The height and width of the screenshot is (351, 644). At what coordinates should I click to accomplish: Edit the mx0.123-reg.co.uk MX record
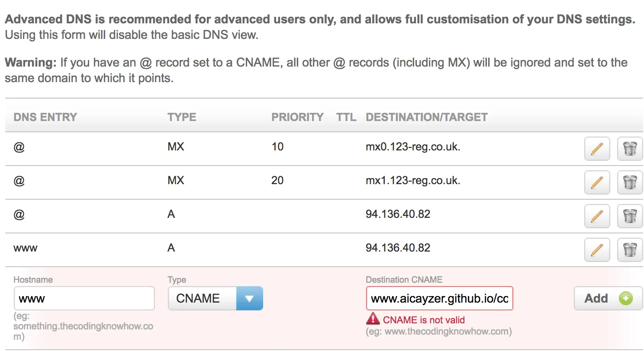[597, 148]
